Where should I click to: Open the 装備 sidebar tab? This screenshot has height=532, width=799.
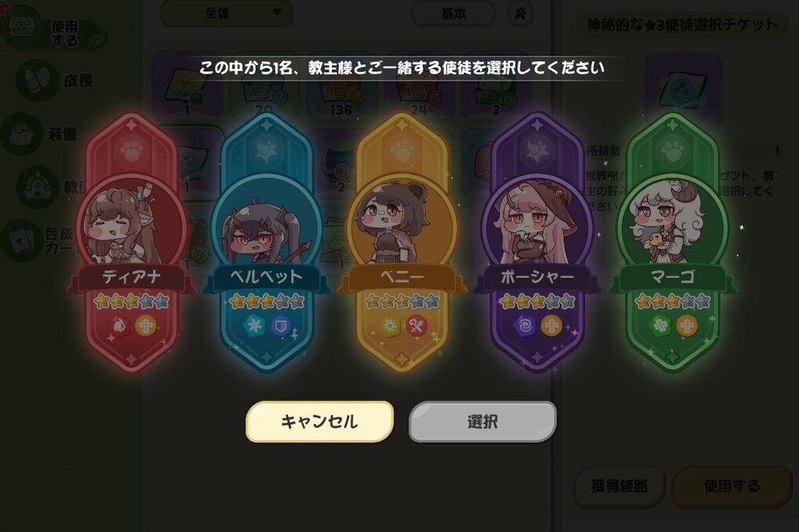[x=41, y=135]
